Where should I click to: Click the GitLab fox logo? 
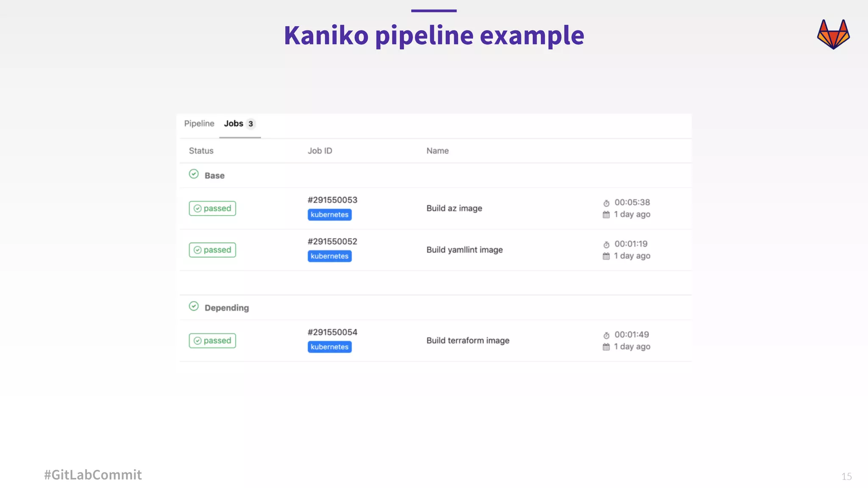[833, 34]
